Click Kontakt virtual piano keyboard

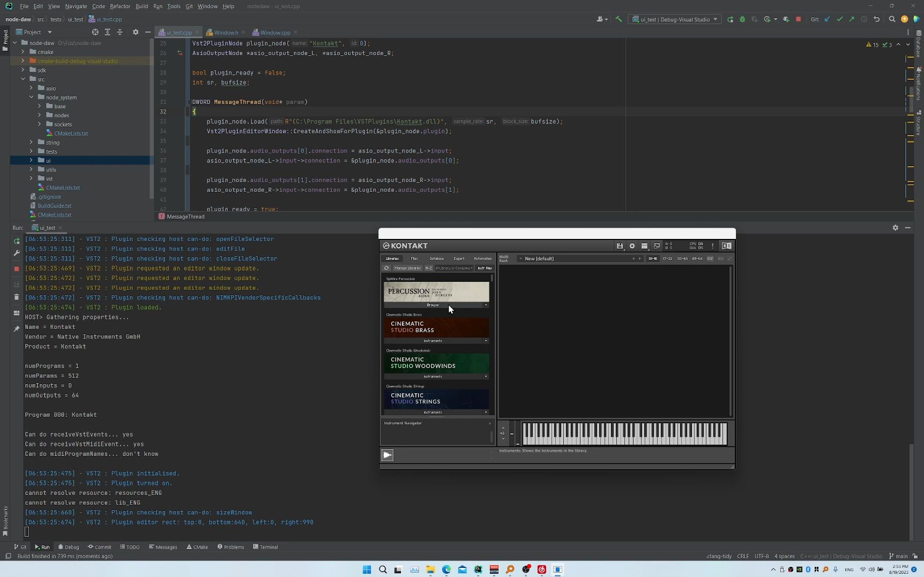[x=624, y=434]
